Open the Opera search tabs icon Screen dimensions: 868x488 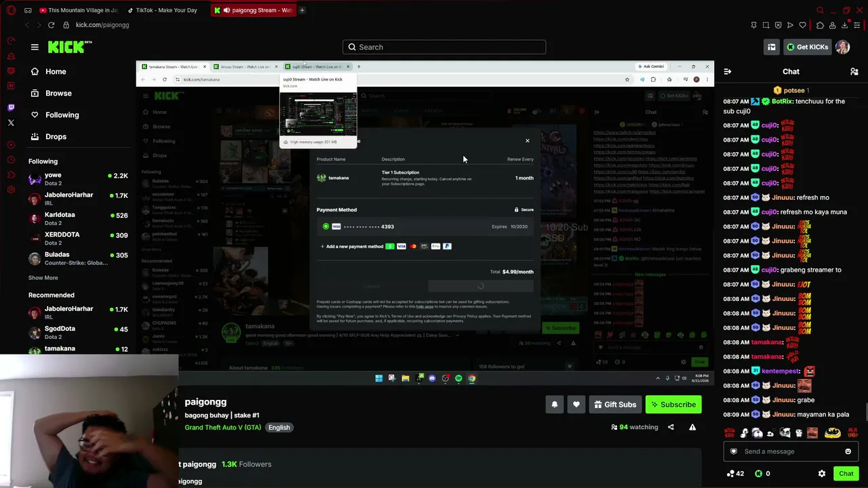(820, 10)
